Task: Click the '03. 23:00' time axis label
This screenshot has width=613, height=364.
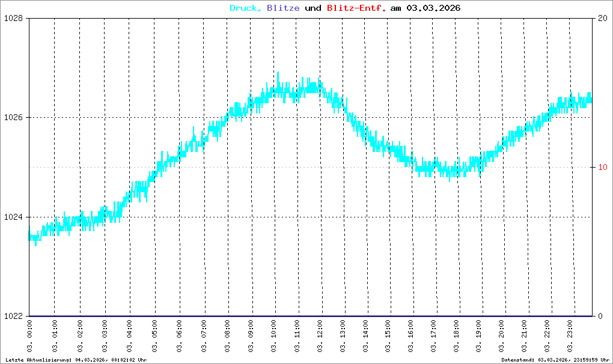Action: (570, 336)
